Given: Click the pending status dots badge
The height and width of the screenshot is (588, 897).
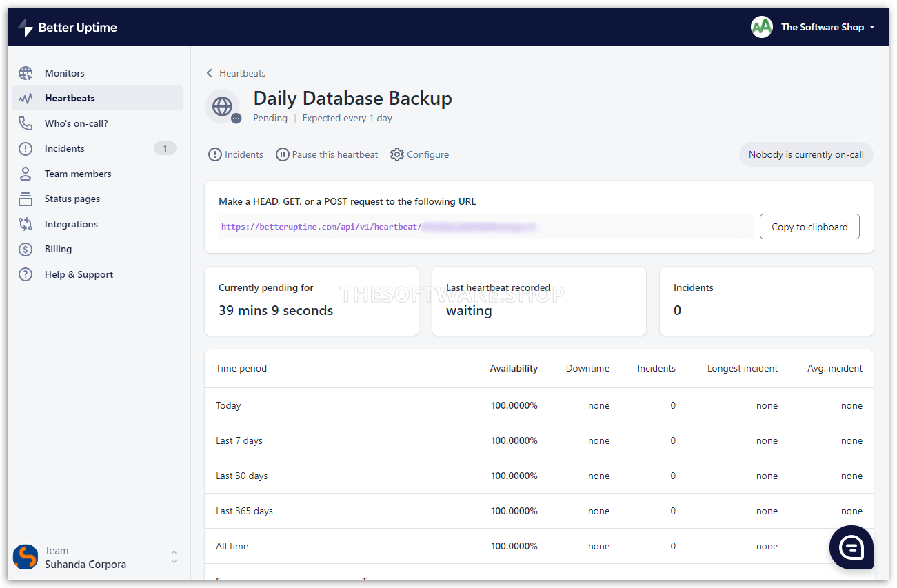Looking at the screenshot, I should 236,119.
